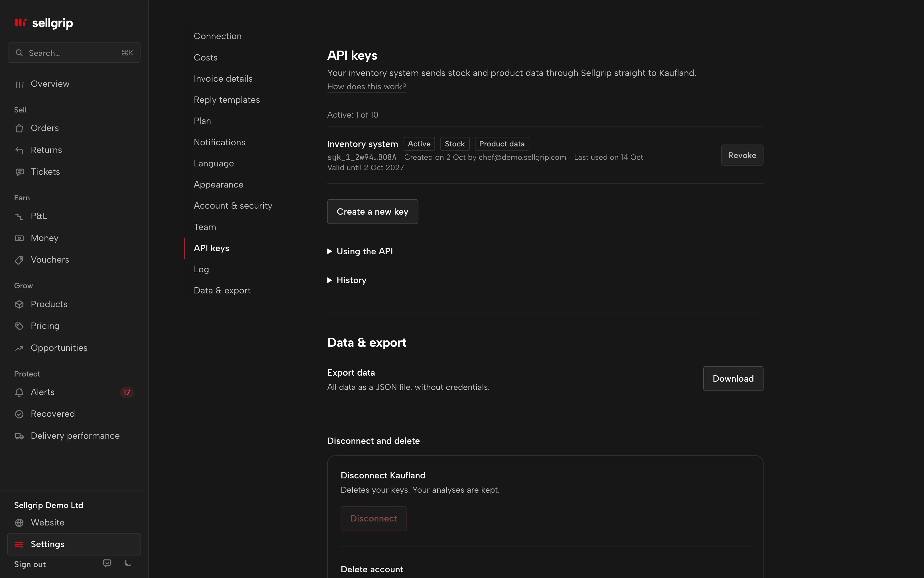This screenshot has height=578, width=924.
Task: Click the Recovered checkmark icon
Action: click(19, 414)
